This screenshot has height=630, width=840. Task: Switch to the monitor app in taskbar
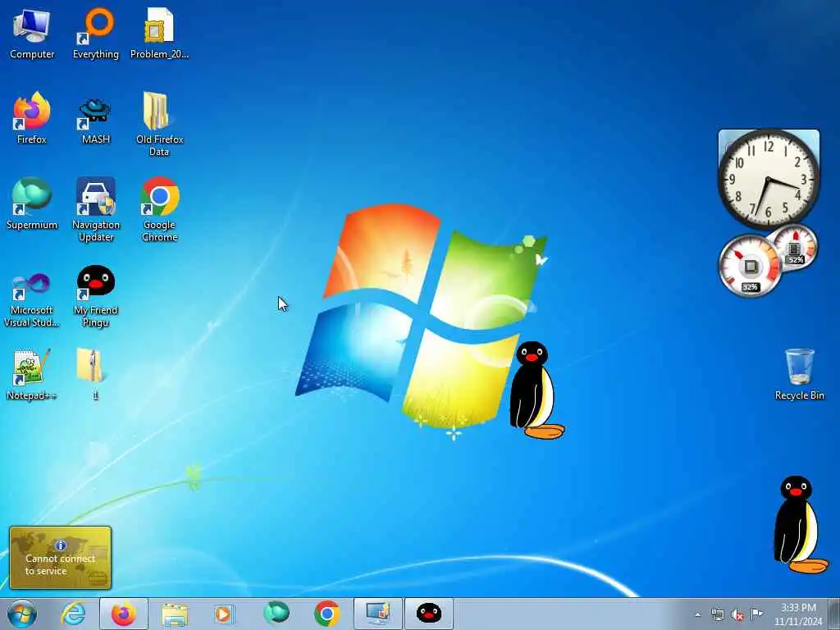(x=377, y=614)
